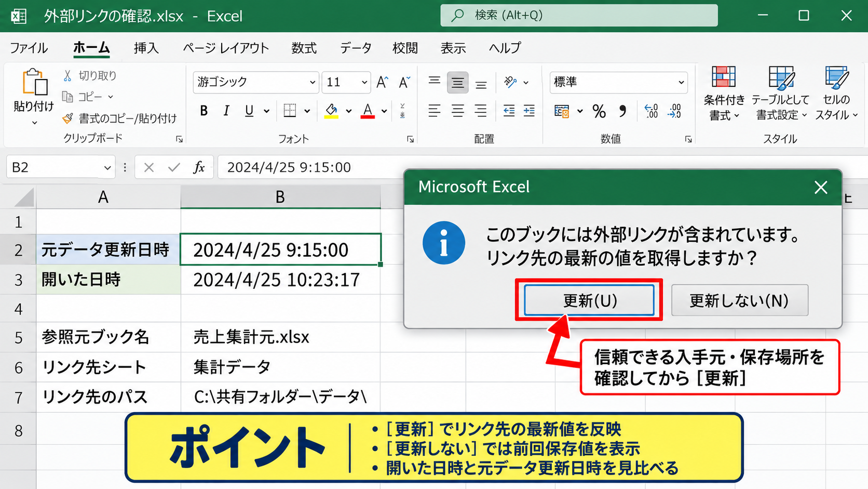Click the text orientation icon

coord(510,82)
